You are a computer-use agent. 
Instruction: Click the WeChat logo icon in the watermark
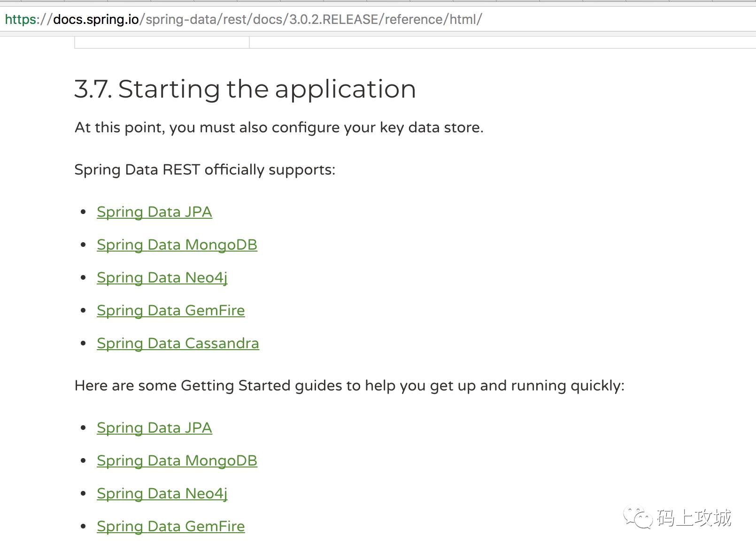click(638, 518)
